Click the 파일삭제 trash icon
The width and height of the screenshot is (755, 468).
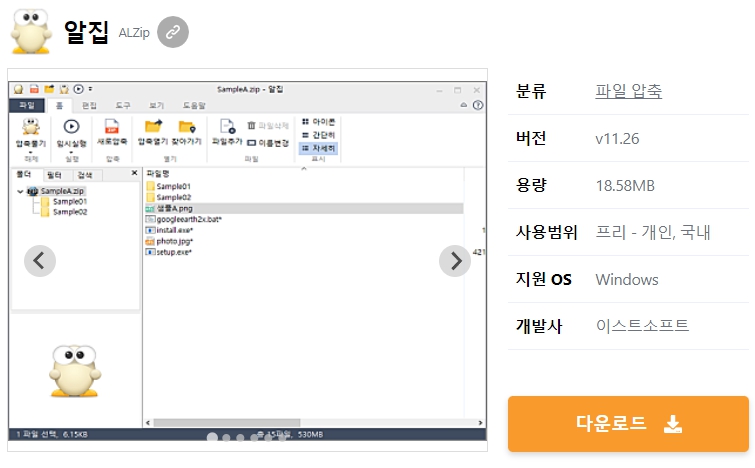[251, 126]
